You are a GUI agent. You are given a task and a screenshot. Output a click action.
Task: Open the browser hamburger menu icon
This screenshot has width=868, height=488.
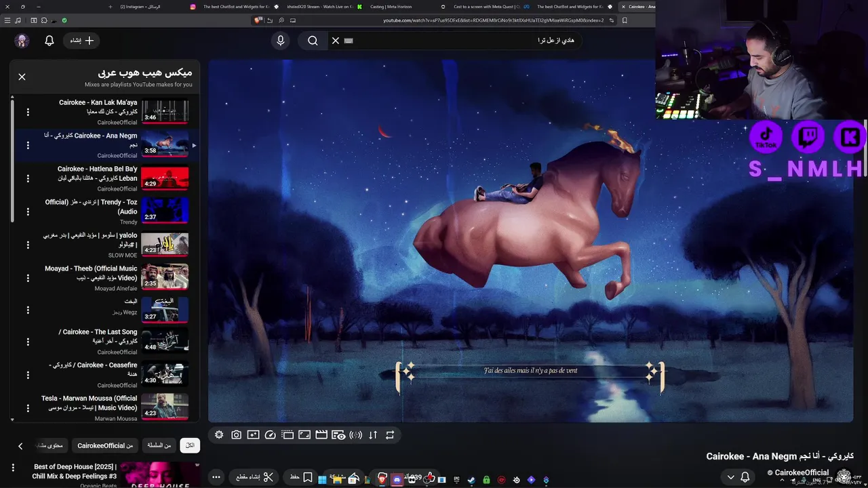[7, 20]
